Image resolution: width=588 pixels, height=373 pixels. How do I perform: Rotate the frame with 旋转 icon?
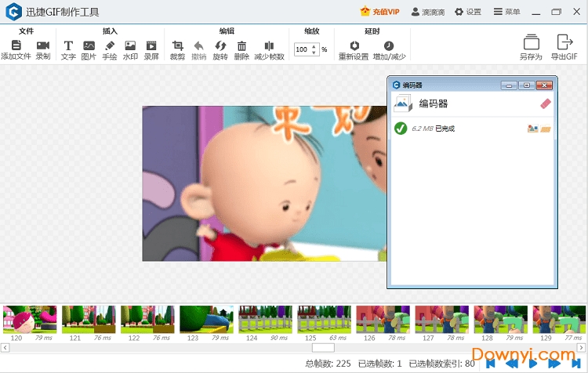(x=220, y=46)
